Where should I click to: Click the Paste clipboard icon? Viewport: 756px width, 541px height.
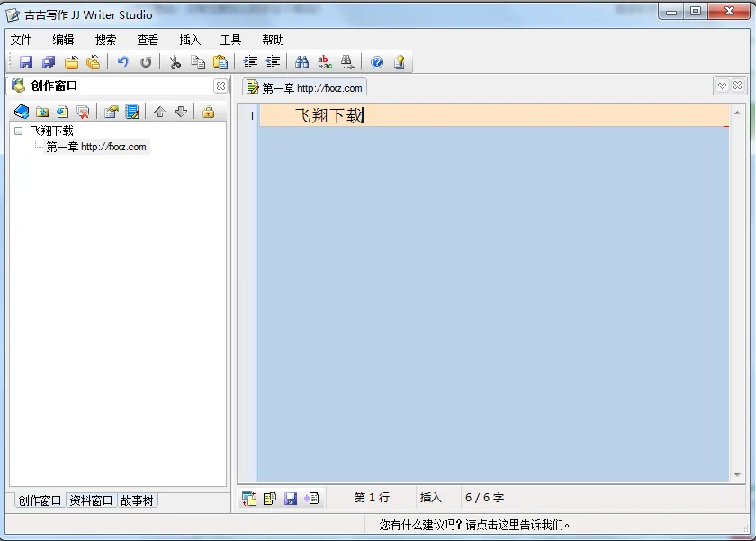click(220, 62)
